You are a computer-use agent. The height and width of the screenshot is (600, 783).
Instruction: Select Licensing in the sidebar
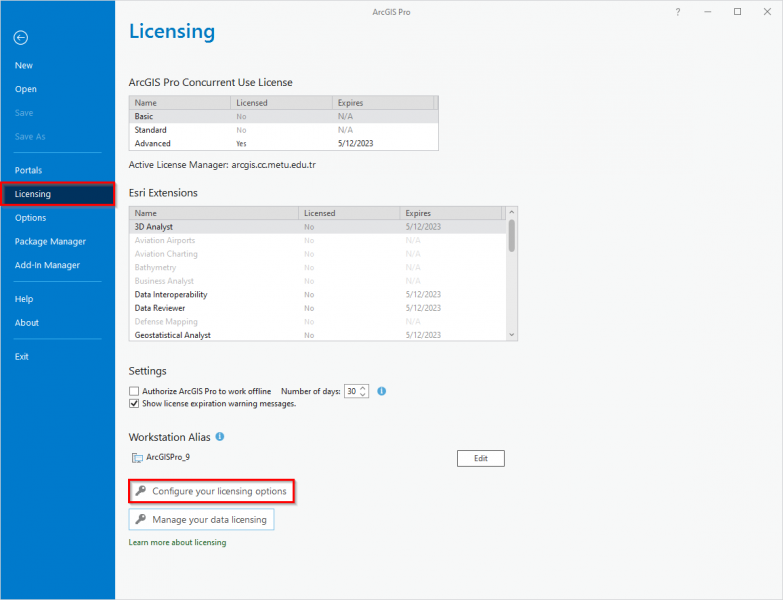tap(58, 194)
